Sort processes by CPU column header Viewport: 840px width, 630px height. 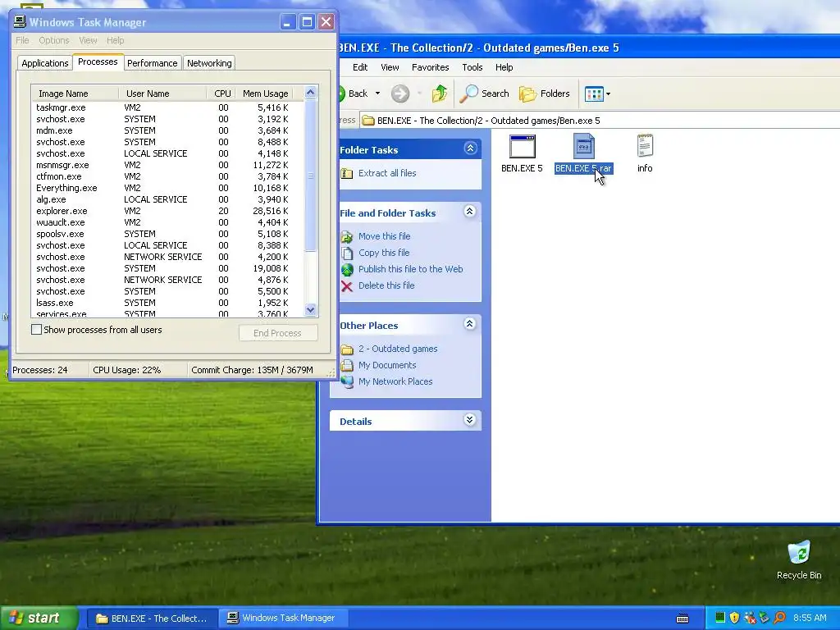pyautogui.click(x=221, y=94)
